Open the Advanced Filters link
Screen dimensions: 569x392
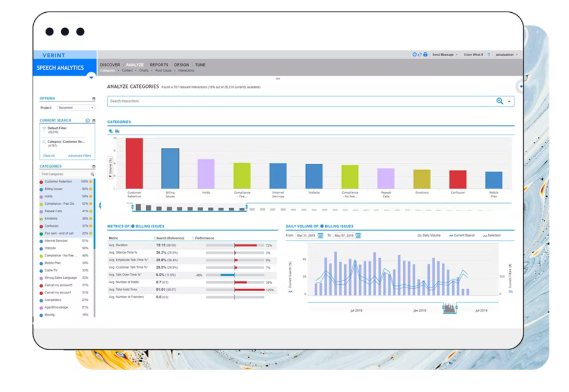(x=80, y=155)
